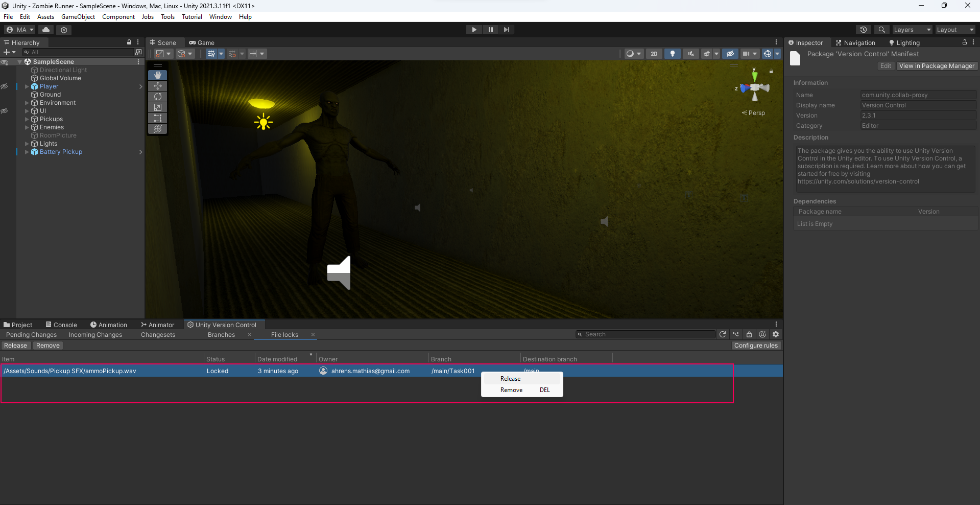Open the Layout dropdown
The height and width of the screenshot is (505, 980).
click(955, 30)
